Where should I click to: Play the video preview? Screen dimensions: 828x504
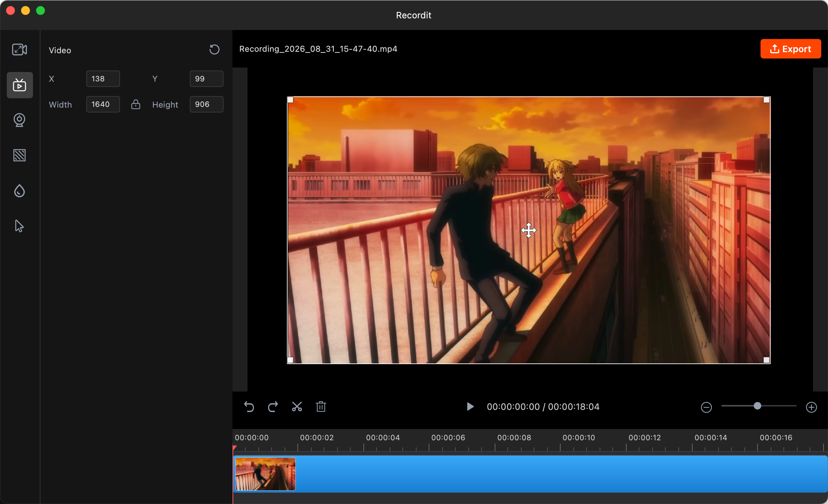[x=470, y=406]
